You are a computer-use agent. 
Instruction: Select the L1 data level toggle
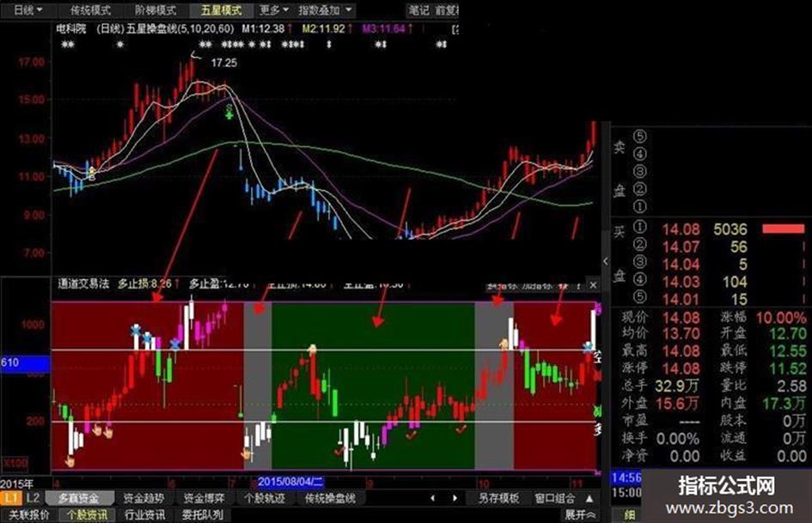11,498
